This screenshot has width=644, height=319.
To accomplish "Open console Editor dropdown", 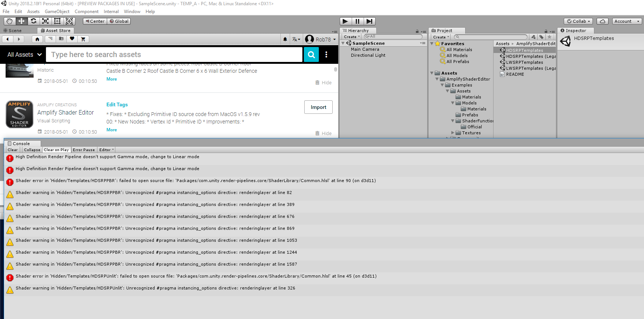I will 106,150.
